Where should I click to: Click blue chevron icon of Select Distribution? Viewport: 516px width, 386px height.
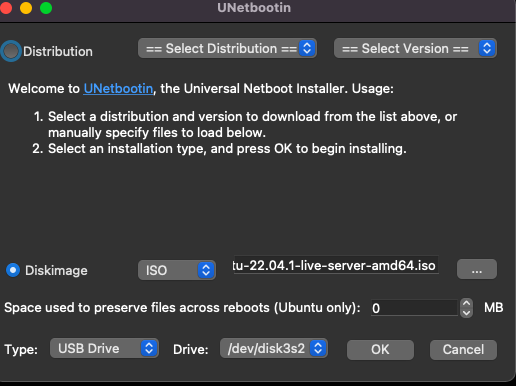coord(307,48)
